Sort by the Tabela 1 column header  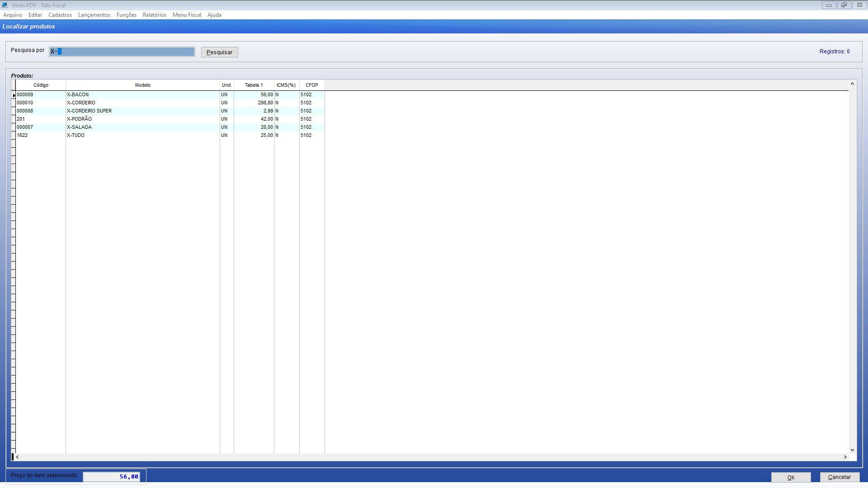(x=254, y=85)
